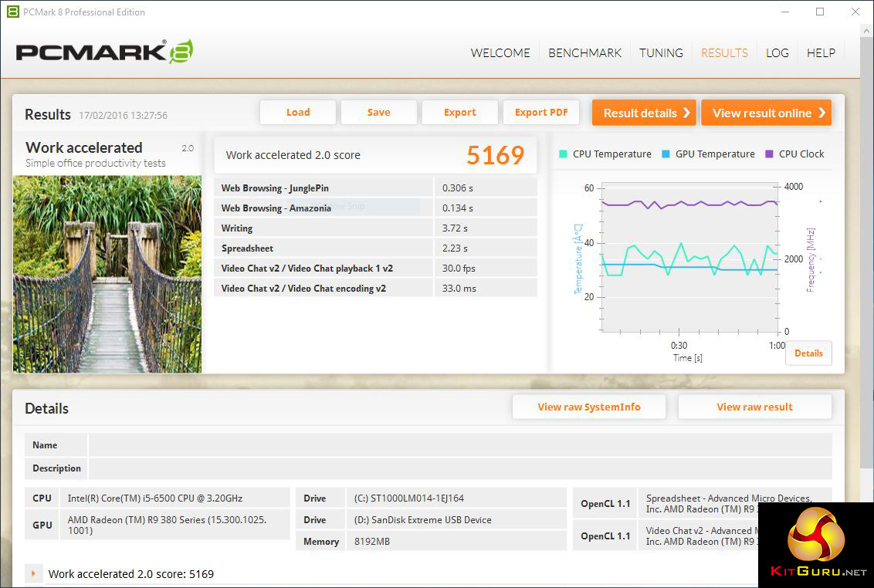Click the ST1000LM014 drive entry
The image size is (874, 588).
(408, 498)
